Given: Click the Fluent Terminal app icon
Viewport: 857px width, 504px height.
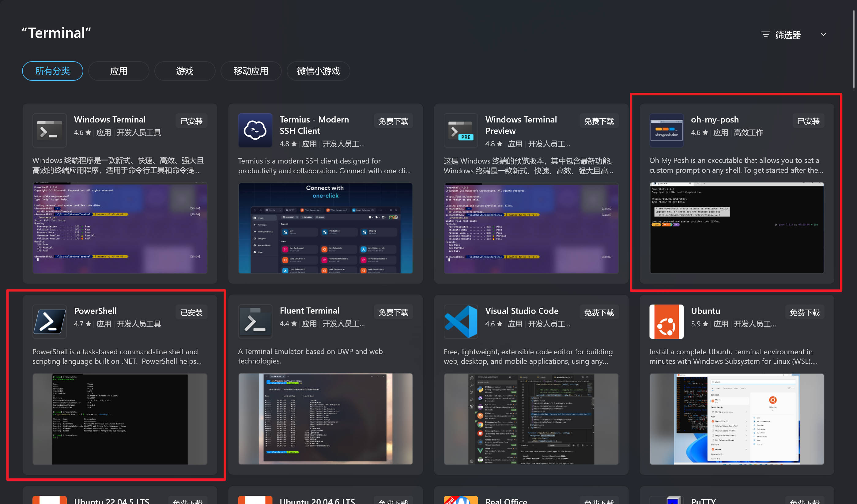Looking at the screenshot, I should (x=255, y=322).
